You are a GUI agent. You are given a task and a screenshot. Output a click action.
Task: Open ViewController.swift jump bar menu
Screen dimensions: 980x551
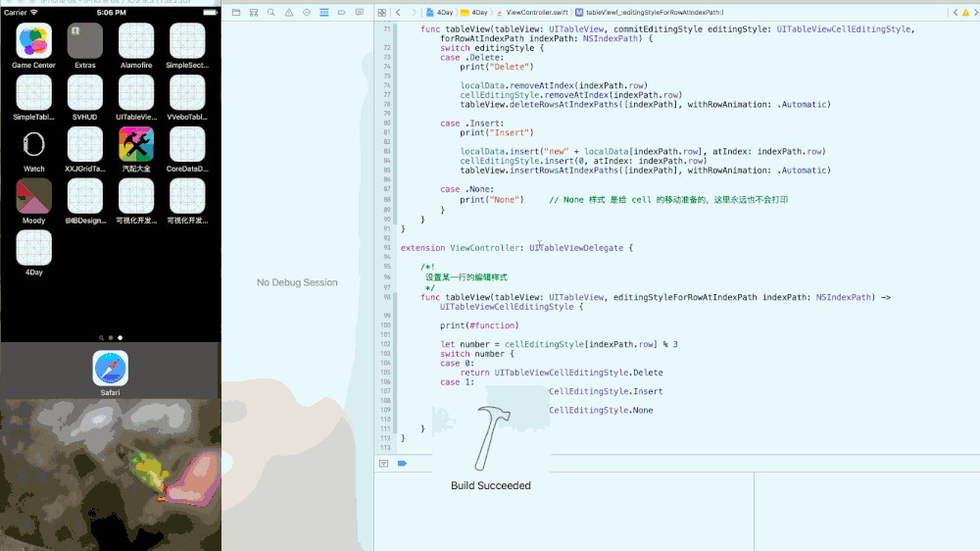pyautogui.click(x=532, y=12)
